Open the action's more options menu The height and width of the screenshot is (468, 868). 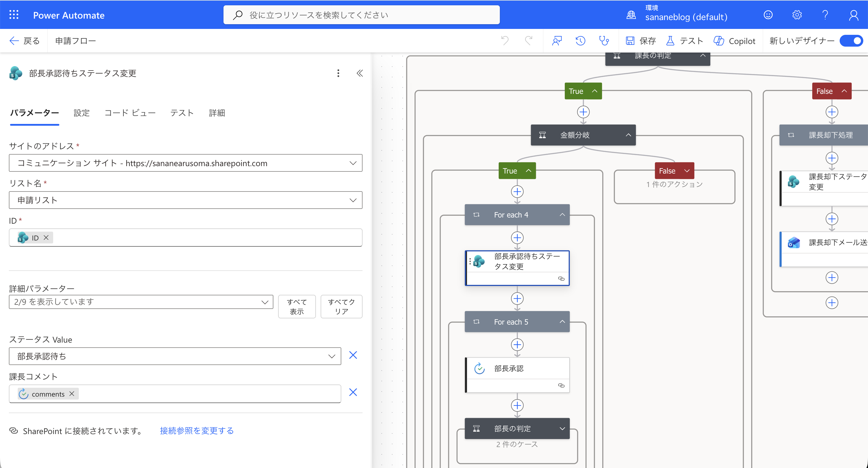pyautogui.click(x=338, y=73)
